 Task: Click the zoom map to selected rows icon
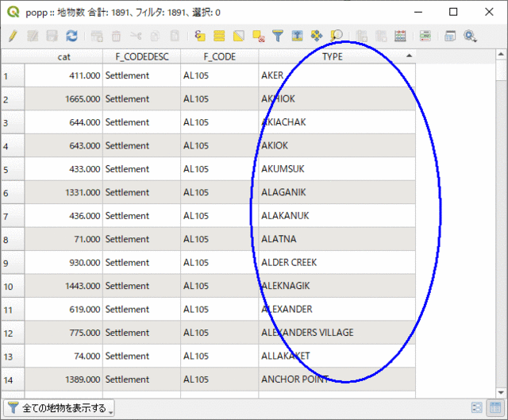337,36
